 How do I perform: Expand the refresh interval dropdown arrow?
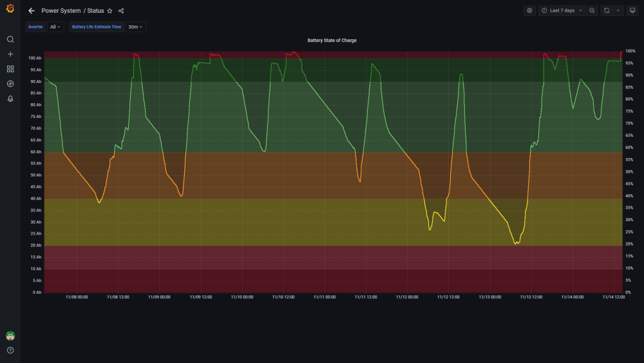[x=618, y=11]
